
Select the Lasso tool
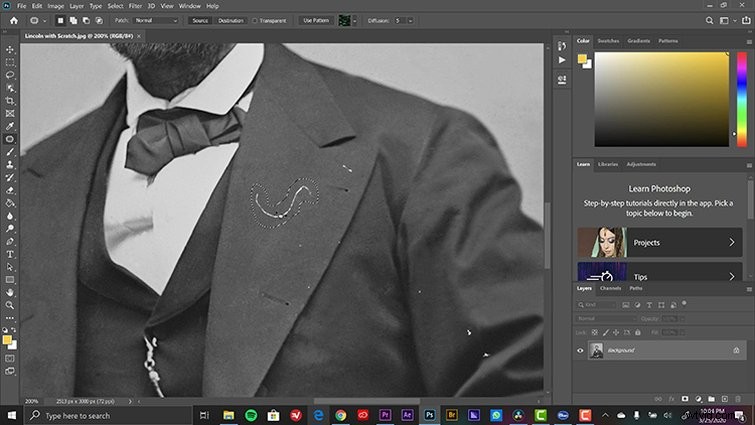(10, 75)
